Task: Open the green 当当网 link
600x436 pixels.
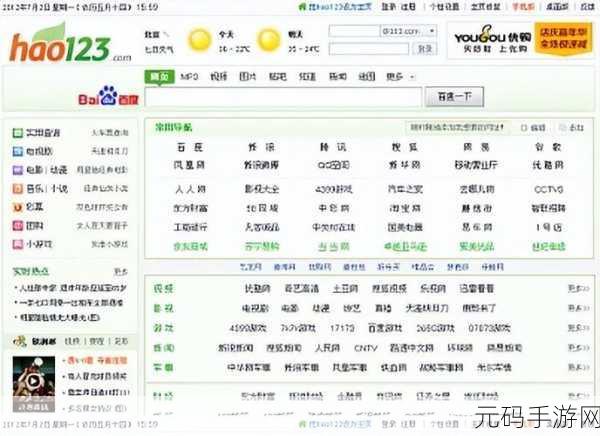Action: (334, 247)
